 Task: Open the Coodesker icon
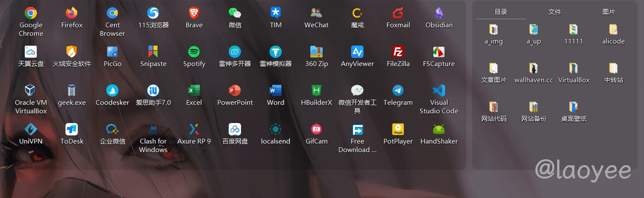coord(112,91)
